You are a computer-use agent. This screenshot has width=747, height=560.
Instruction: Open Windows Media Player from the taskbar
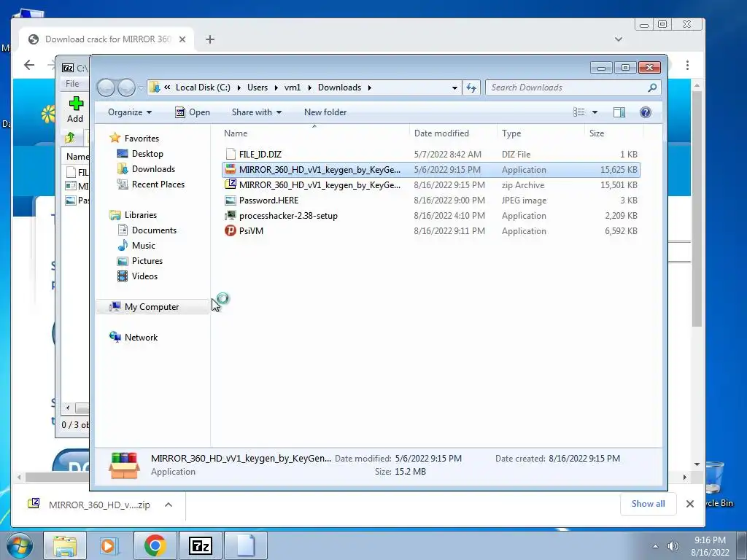tap(109, 545)
